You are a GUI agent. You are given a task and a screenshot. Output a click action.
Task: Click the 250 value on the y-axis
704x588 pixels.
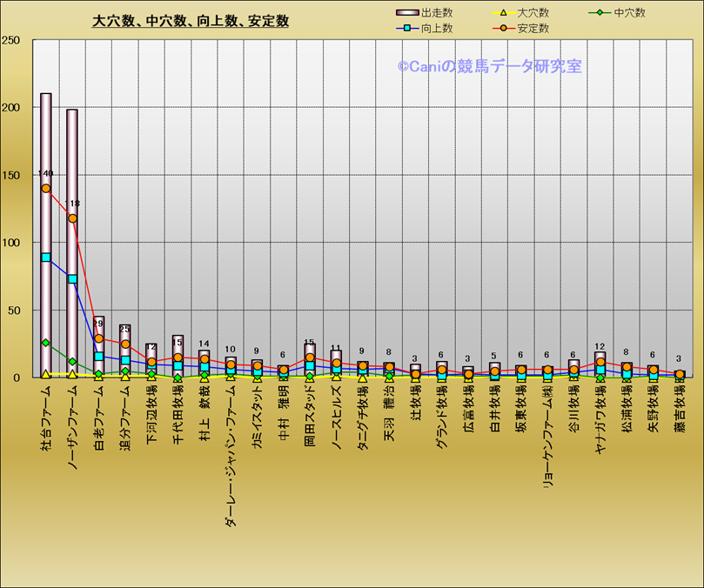[11, 41]
